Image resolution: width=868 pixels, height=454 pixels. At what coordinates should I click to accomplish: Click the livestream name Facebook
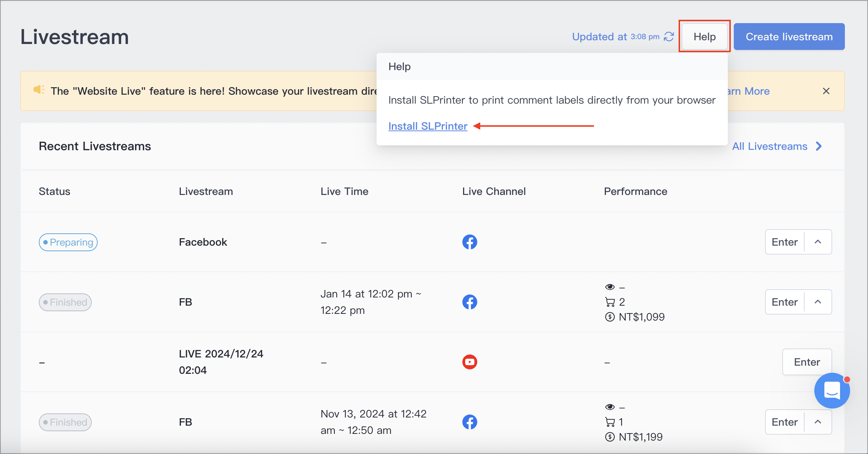click(x=203, y=242)
